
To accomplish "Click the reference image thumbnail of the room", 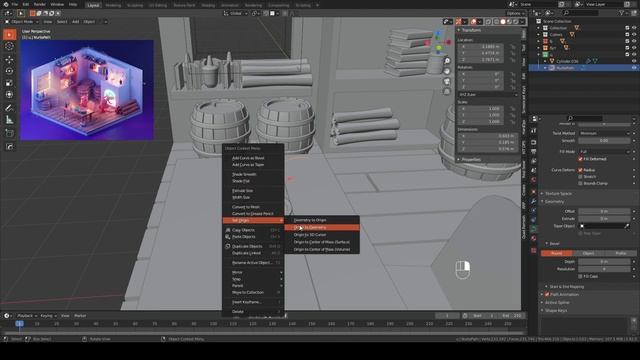I will click(x=87, y=90).
